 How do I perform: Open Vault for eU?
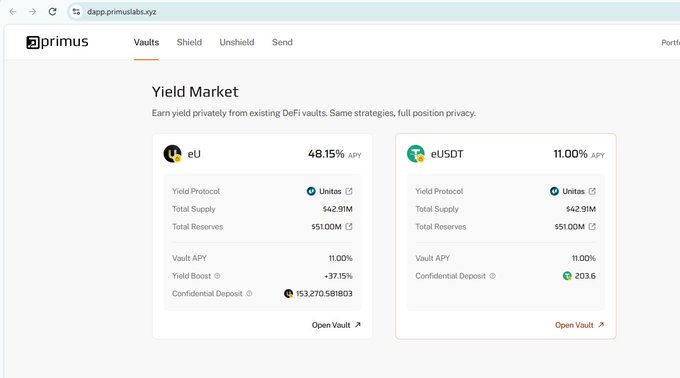pyautogui.click(x=336, y=325)
